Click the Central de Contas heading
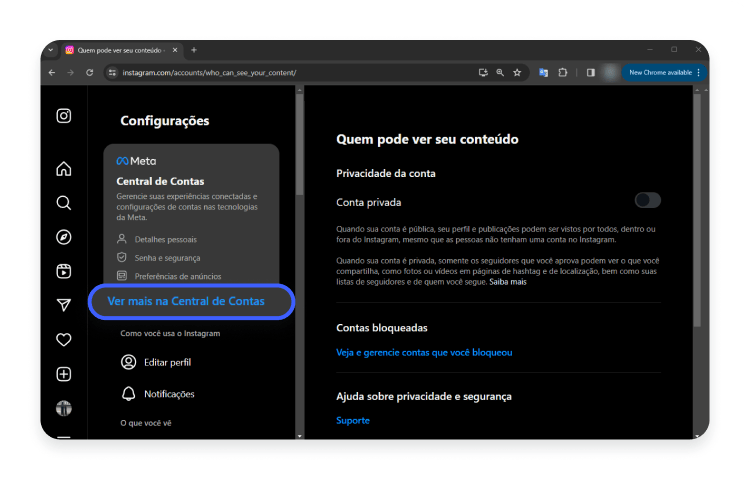 click(160, 181)
